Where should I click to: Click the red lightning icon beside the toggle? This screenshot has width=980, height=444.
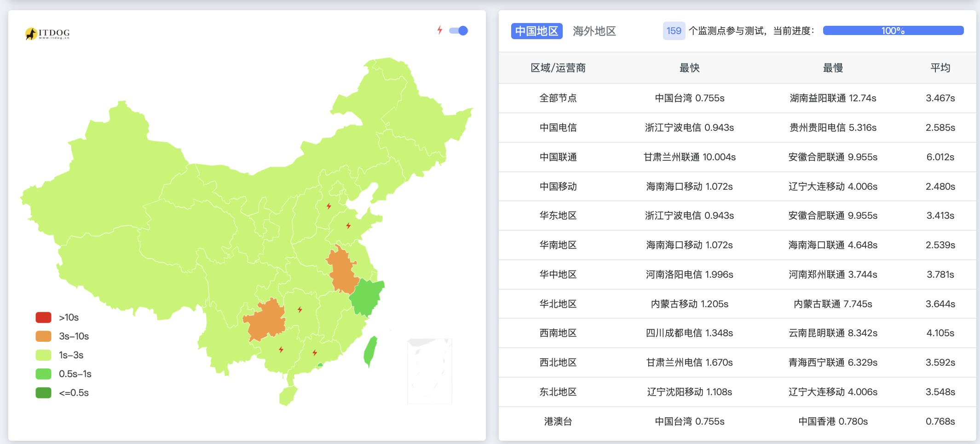pos(440,30)
